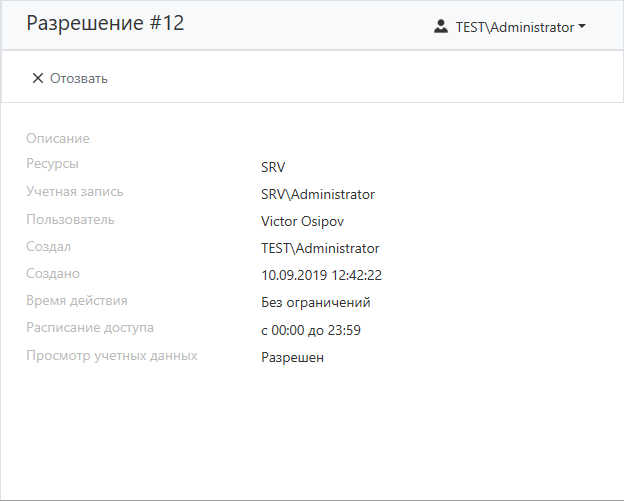Click the X icon next to Отозвать
The height and width of the screenshot is (501, 624).
point(38,78)
